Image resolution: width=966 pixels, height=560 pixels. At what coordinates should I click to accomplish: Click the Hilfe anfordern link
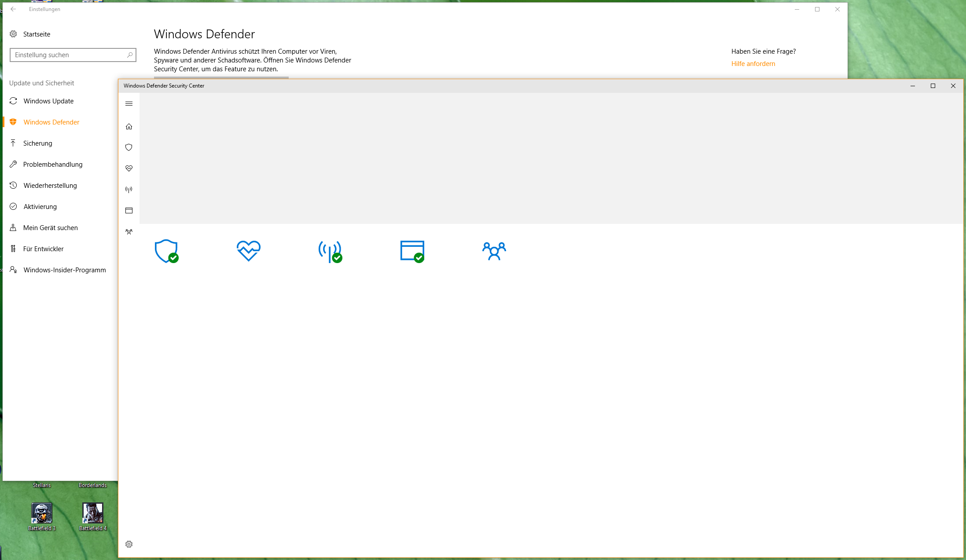(x=753, y=64)
